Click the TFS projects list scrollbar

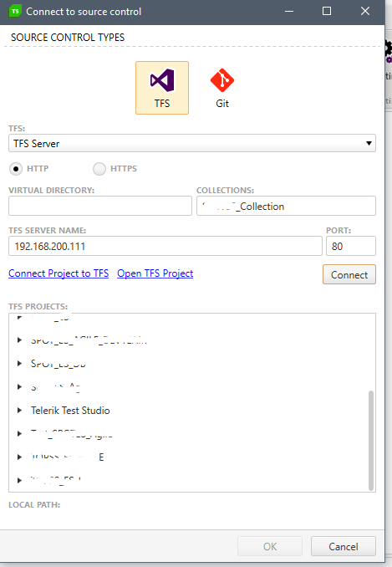[x=370, y=441]
